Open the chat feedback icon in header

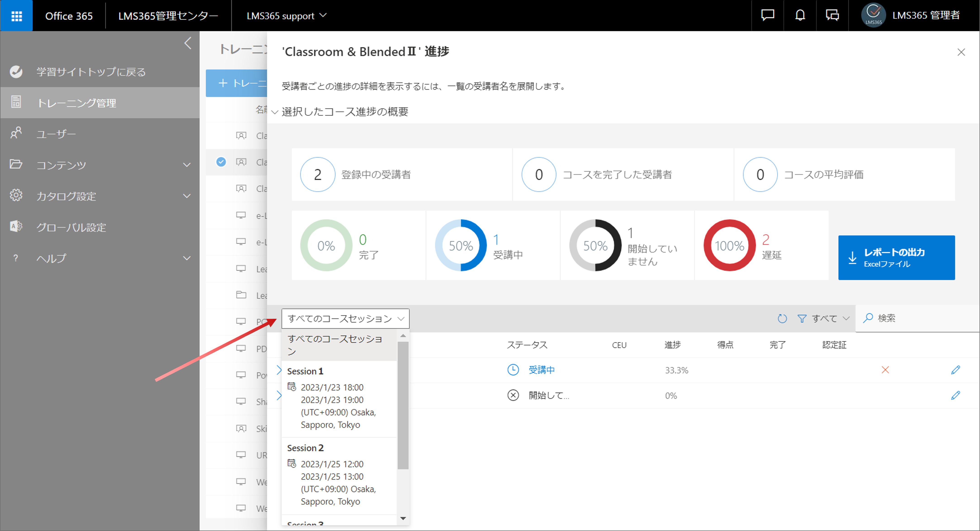767,15
